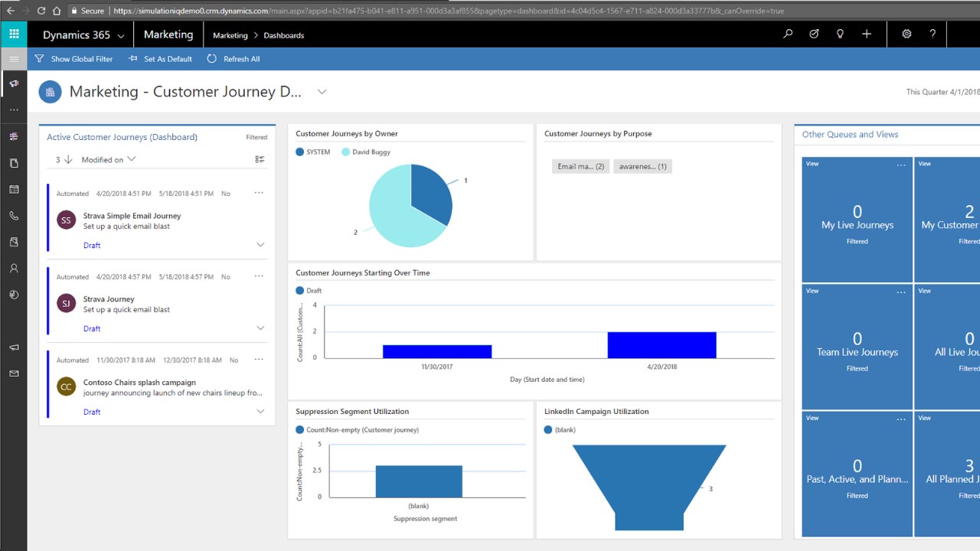The width and height of the screenshot is (980, 551).
Task: Click the 4/20/2018 bar in the chart
Action: (x=661, y=345)
